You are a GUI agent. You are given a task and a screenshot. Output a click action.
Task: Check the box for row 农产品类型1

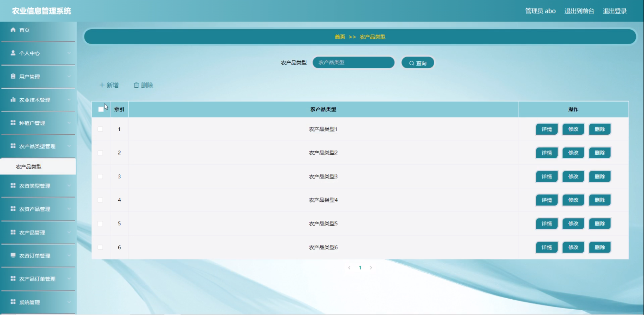[100, 129]
